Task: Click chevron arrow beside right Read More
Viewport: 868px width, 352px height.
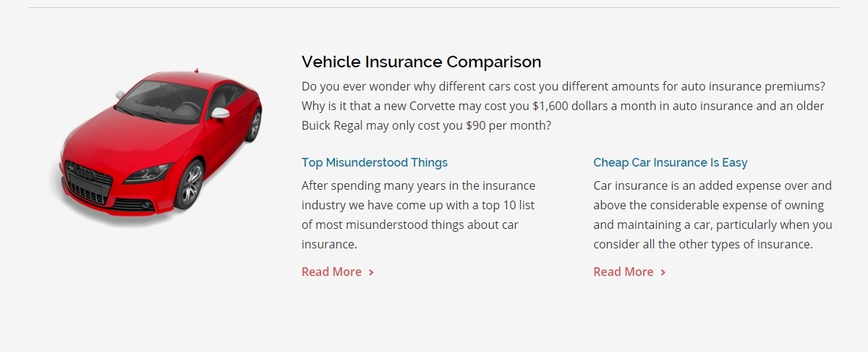Action: pyautogui.click(x=663, y=272)
